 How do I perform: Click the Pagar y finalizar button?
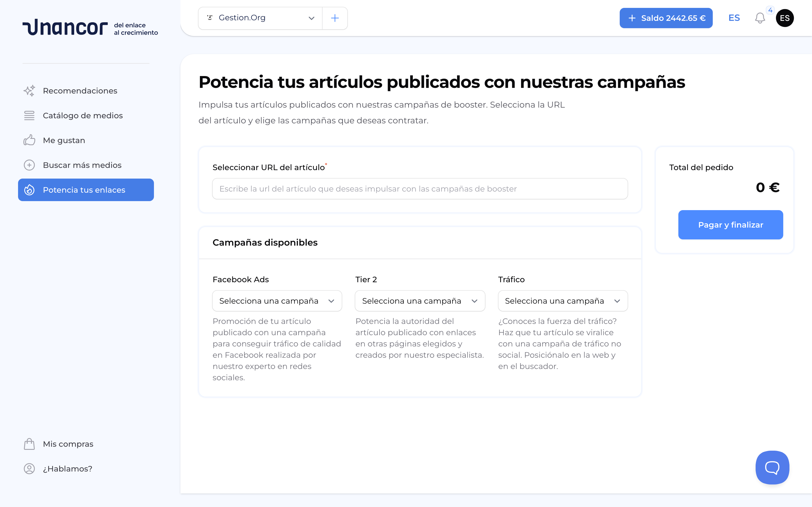click(731, 225)
